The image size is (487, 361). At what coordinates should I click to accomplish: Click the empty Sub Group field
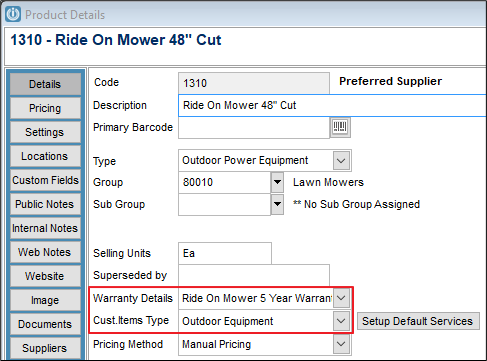pyautogui.click(x=224, y=204)
